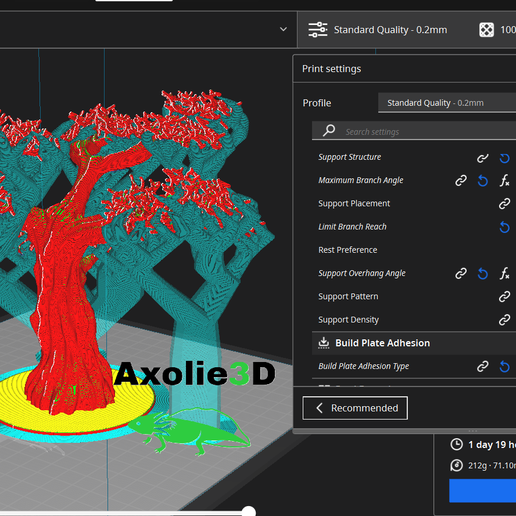The height and width of the screenshot is (516, 516).
Task: Click the link icon for Support Pattern
Action: (504, 297)
